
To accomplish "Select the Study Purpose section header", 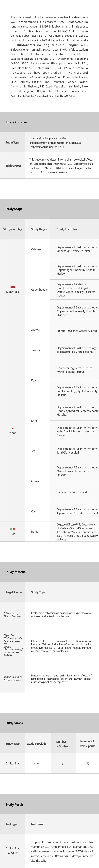I will pos(16,122).
